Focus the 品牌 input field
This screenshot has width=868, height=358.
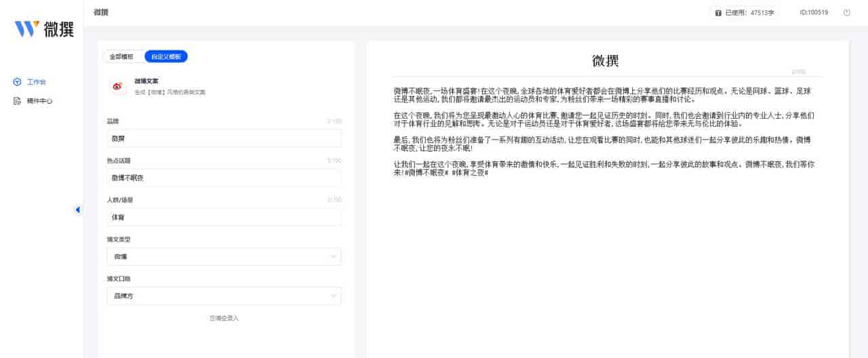tap(224, 138)
